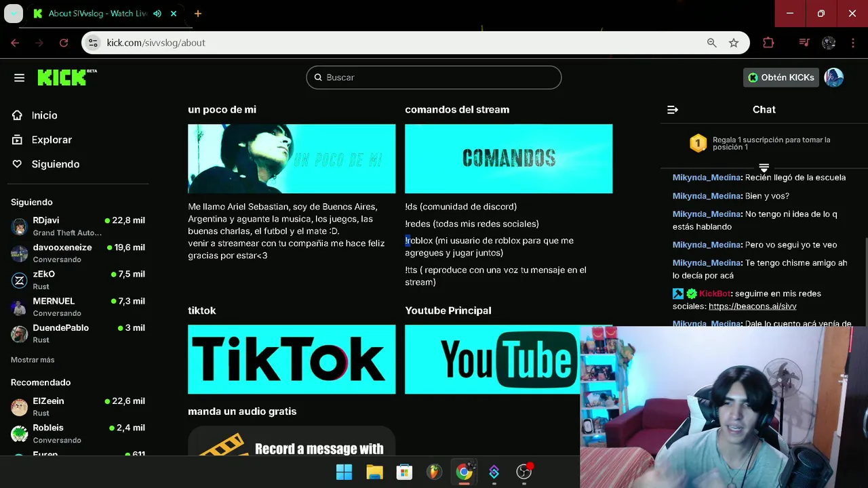
Task: Open MERNUEL's channel
Action: 78,307
